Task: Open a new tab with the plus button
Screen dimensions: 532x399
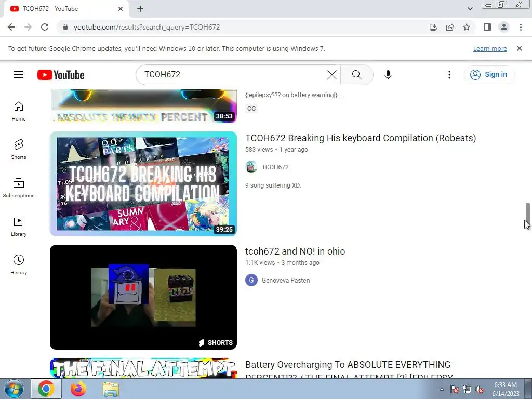Action: [x=140, y=9]
